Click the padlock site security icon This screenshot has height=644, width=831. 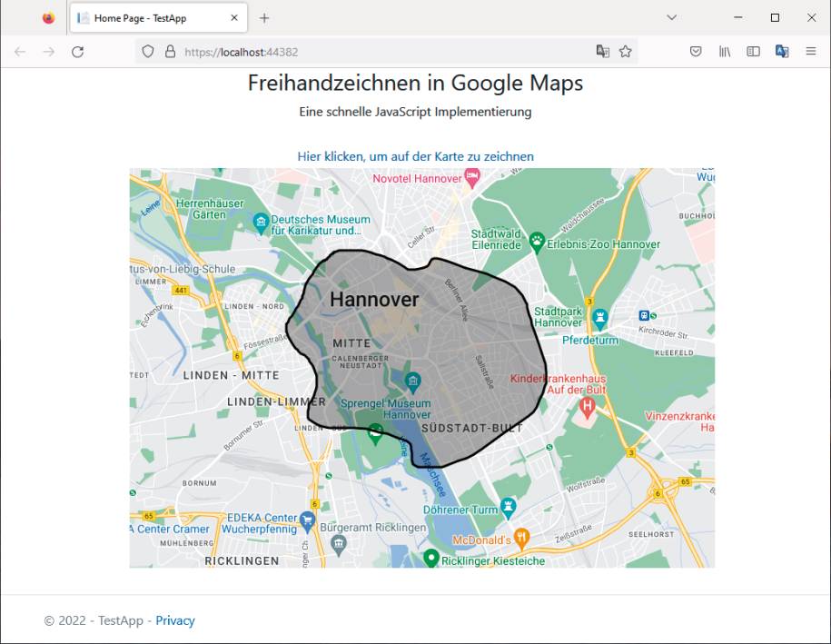point(170,52)
